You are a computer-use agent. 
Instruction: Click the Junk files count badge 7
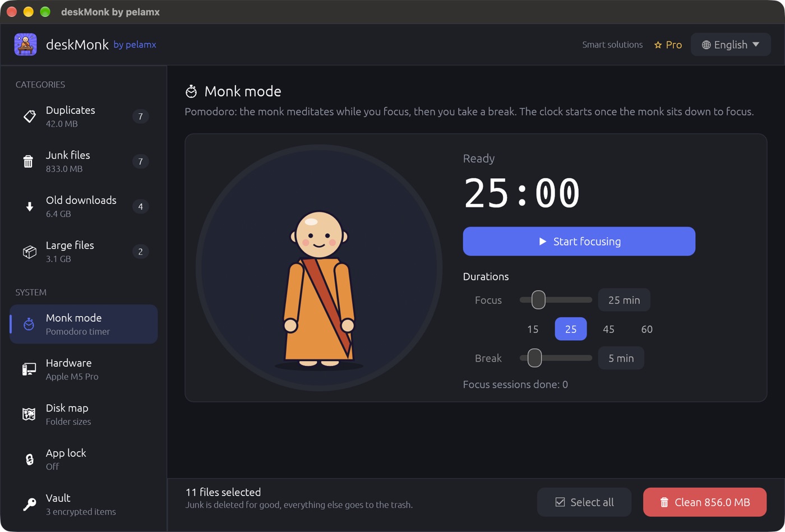140,162
